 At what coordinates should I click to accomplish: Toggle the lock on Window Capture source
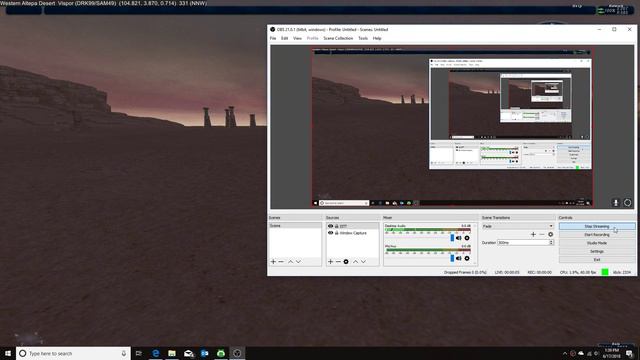coord(337,233)
